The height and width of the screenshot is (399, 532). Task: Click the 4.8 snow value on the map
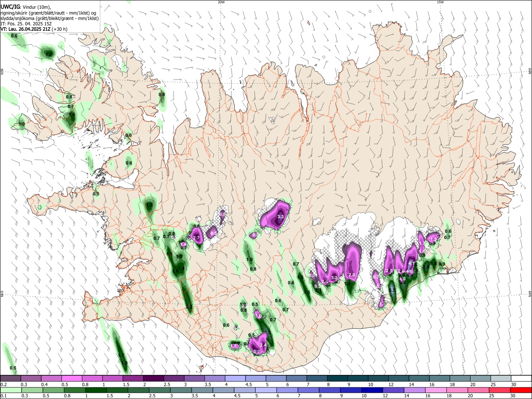409,271
